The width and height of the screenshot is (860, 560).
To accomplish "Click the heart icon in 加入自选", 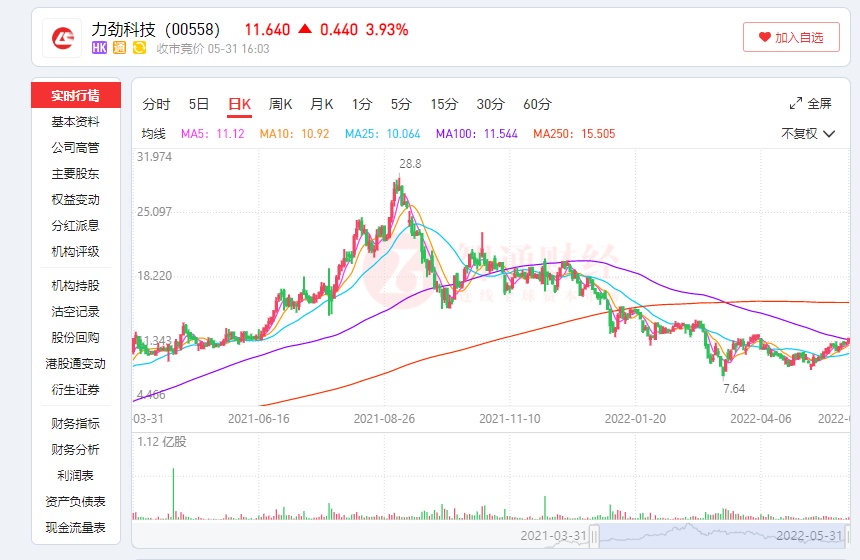I will pos(765,37).
